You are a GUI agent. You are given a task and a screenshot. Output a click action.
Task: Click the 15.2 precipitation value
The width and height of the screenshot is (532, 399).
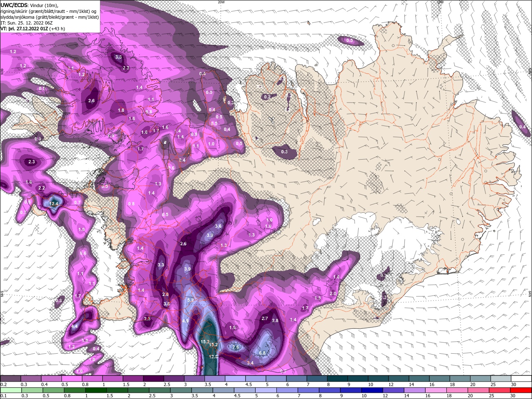pyautogui.click(x=214, y=345)
